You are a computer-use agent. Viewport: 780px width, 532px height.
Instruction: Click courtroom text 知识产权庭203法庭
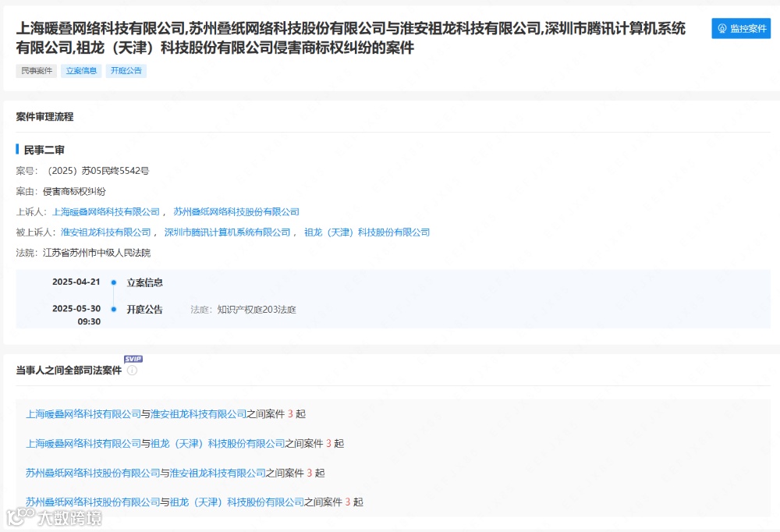[257, 310]
